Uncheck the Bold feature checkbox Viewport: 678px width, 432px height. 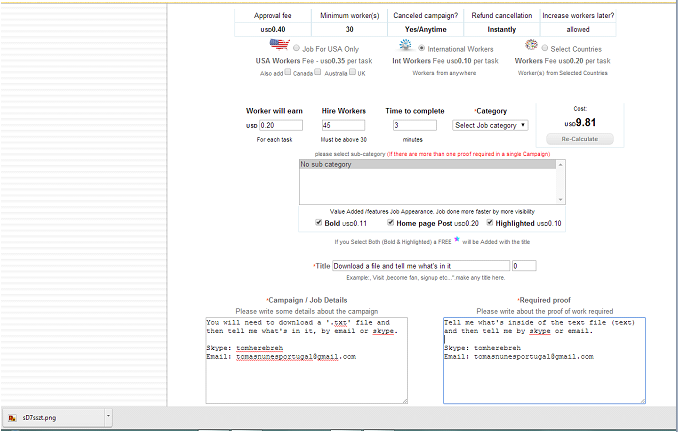point(319,222)
